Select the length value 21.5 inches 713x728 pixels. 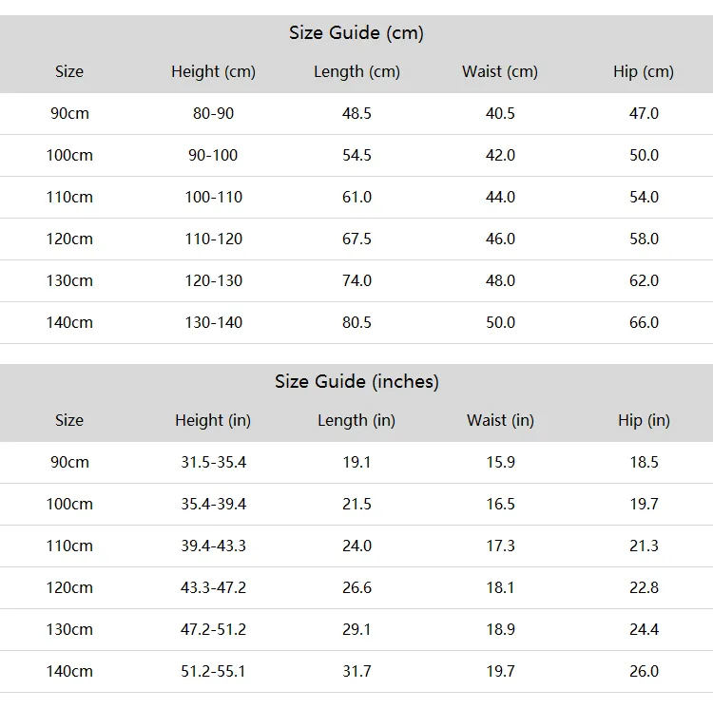click(356, 504)
